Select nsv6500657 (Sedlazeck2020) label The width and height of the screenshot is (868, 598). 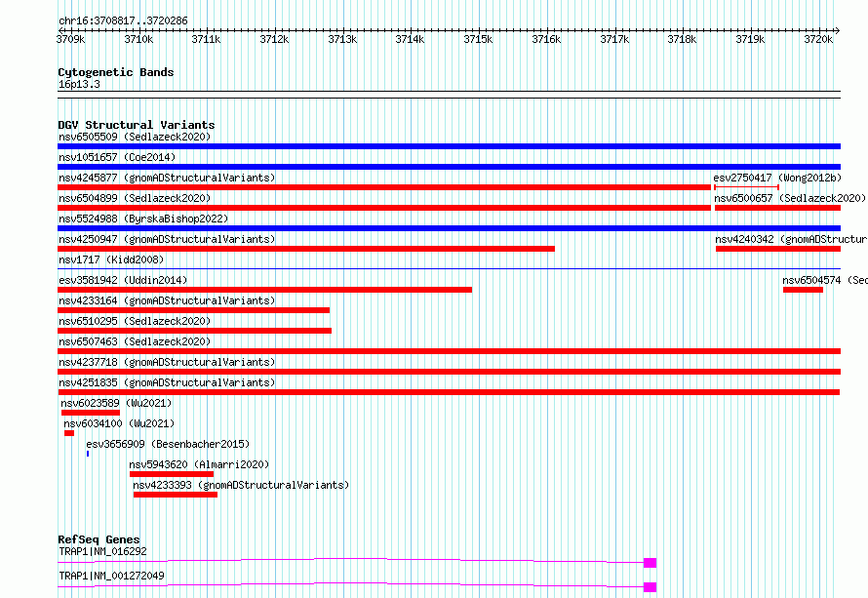(790, 198)
